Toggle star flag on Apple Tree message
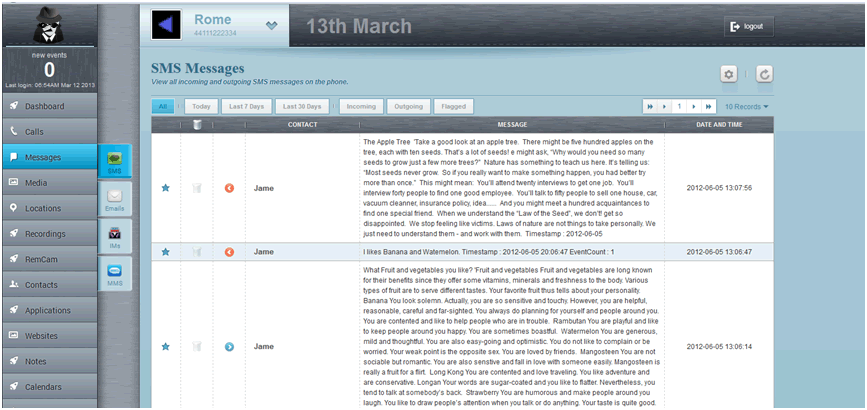 166,187
